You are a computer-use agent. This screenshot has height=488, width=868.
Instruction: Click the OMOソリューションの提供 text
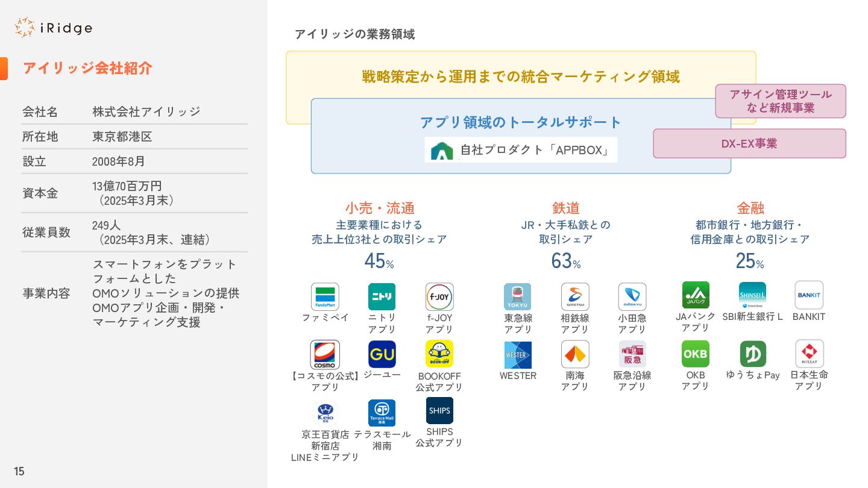click(x=166, y=293)
